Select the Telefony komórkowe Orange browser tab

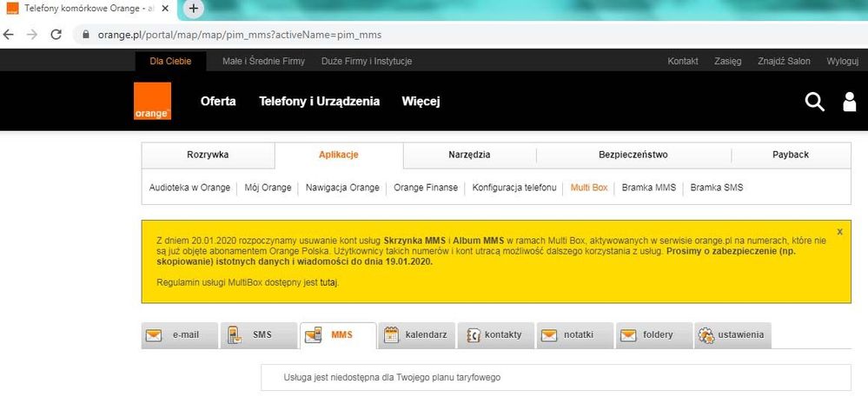(89, 9)
